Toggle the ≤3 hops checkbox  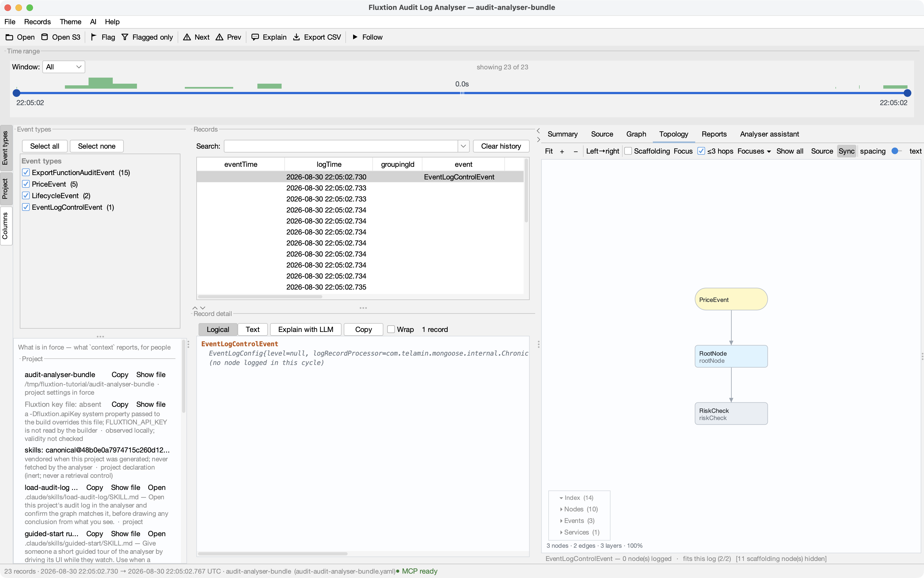pyautogui.click(x=701, y=151)
